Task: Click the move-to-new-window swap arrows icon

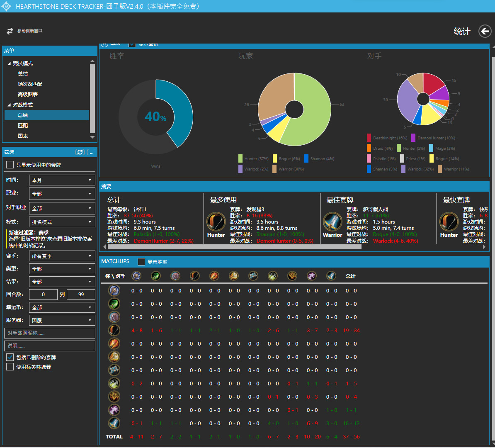Action: (10, 31)
